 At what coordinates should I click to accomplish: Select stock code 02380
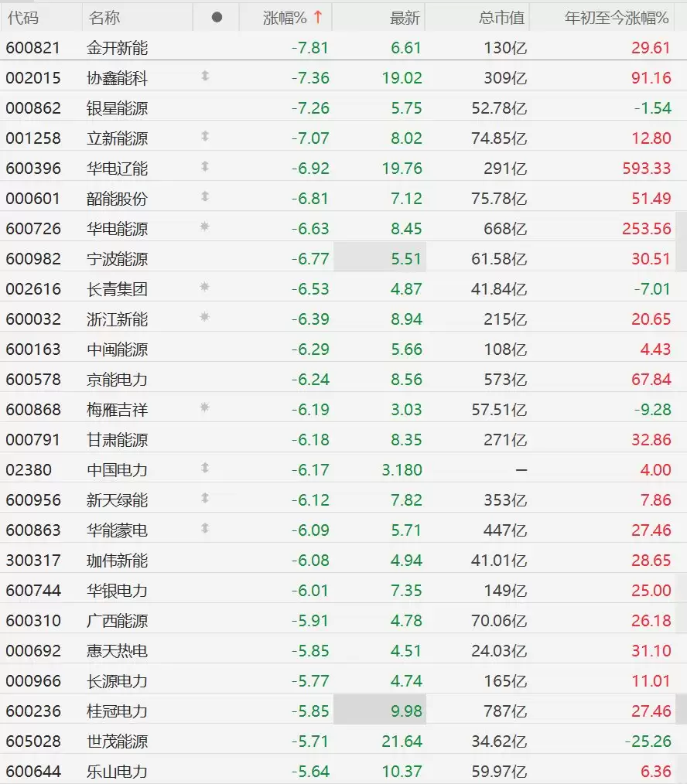(x=29, y=470)
